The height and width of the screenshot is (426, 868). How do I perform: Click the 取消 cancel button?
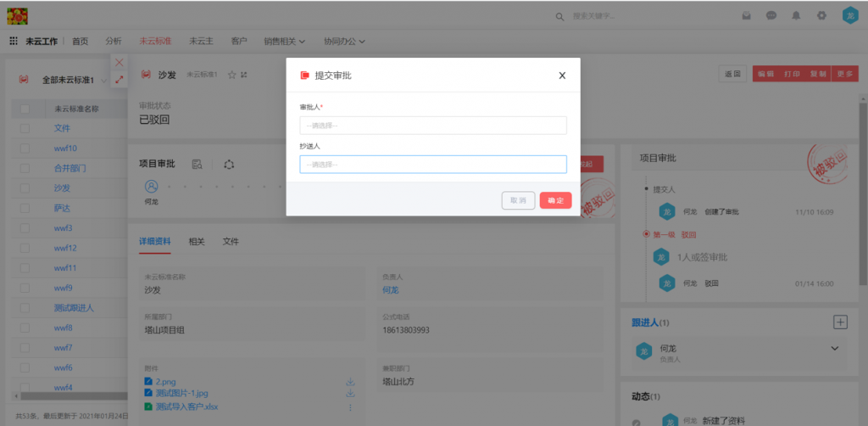click(518, 201)
